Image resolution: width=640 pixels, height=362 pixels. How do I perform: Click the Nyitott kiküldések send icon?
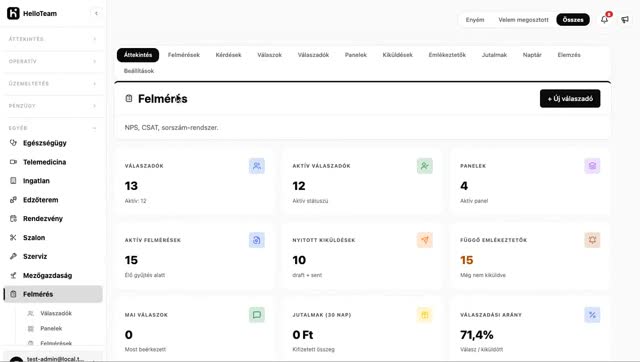pyautogui.click(x=424, y=240)
